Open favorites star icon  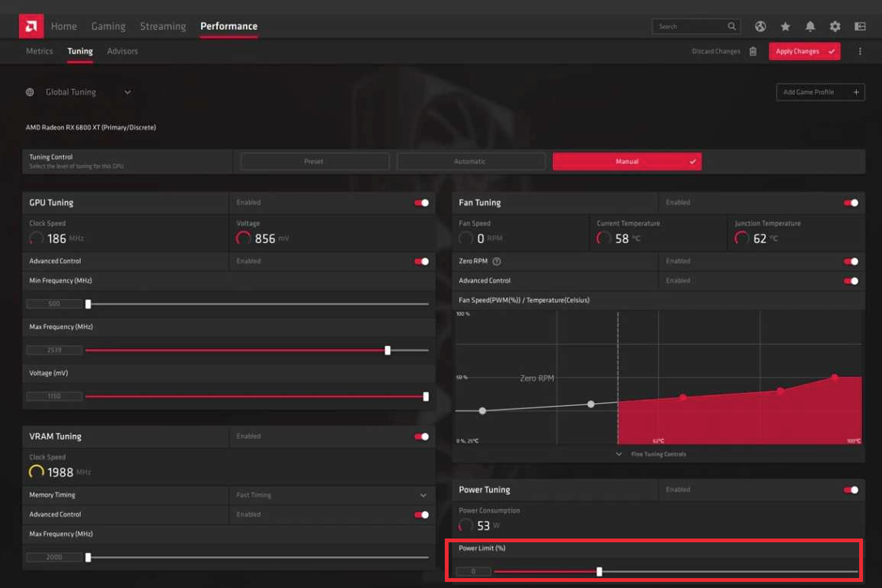pos(785,26)
